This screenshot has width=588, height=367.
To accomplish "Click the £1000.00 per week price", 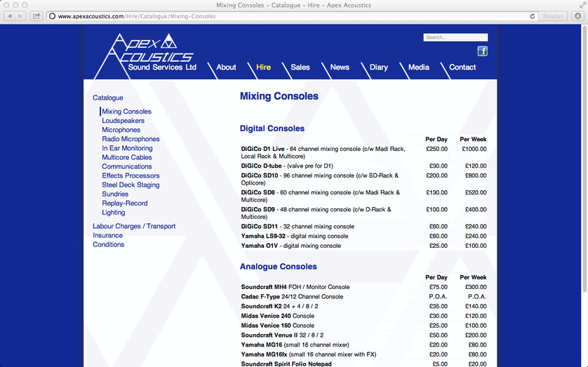I will (x=474, y=149).
